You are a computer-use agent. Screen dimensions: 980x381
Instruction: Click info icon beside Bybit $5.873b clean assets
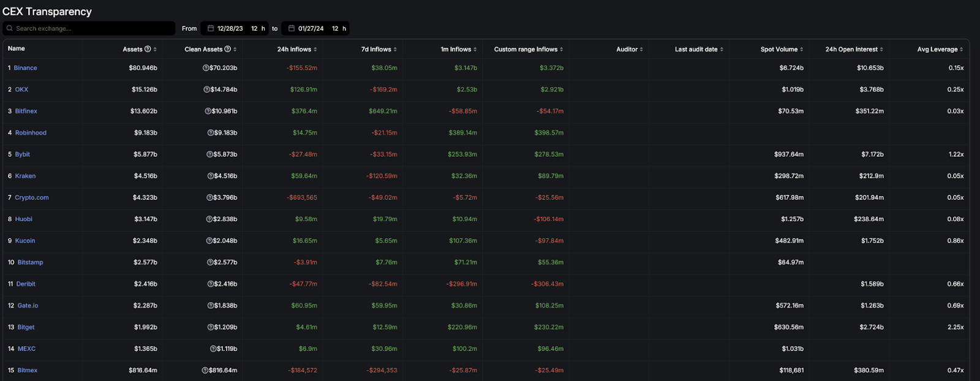209,154
